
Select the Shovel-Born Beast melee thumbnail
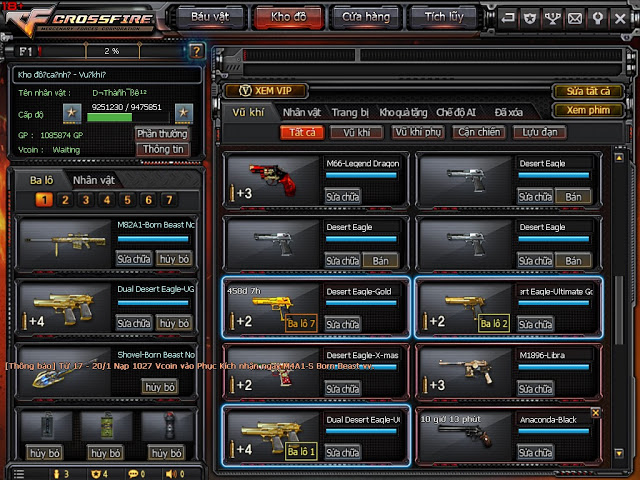(x=65, y=372)
